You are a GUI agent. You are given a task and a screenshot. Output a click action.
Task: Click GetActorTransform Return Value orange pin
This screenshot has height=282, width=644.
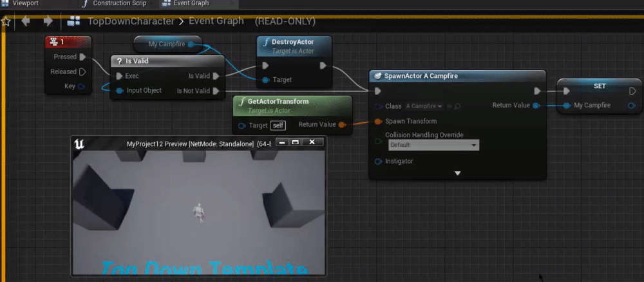pos(342,124)
